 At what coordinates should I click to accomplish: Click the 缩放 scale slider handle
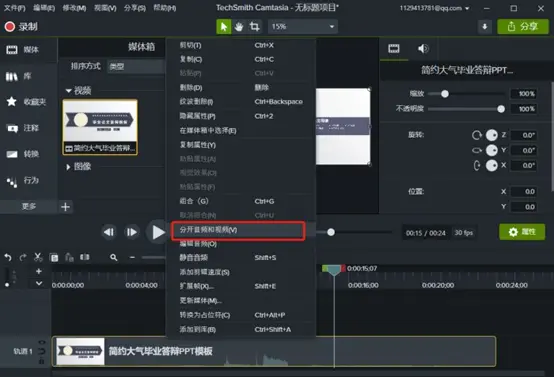point(445,94)
